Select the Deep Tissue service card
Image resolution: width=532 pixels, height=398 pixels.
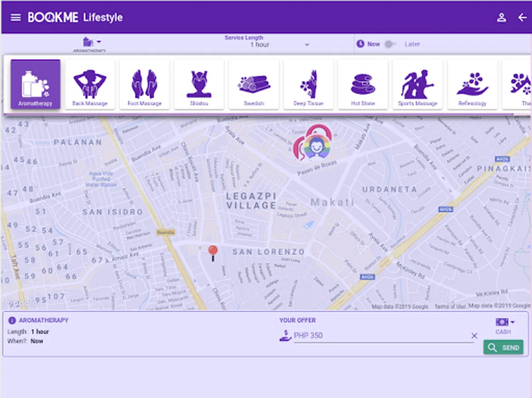click(308, 84)
